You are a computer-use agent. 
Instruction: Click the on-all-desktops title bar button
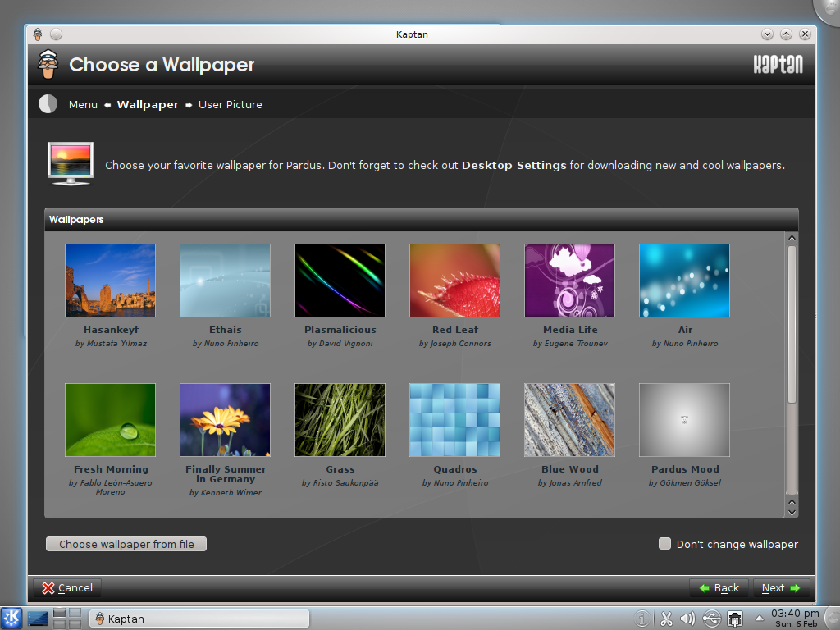click(x=57, y=34)
